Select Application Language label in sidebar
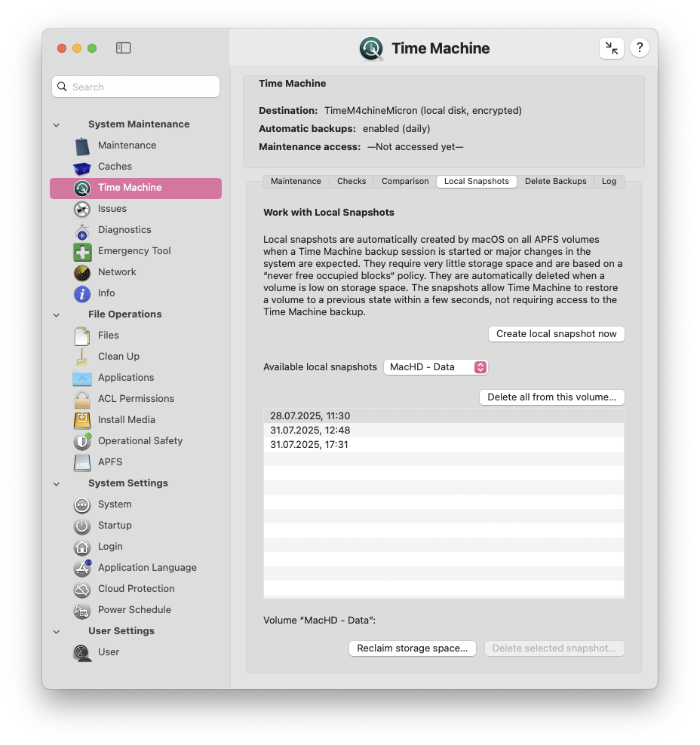The image size is (700, 745). click(x=147, y=568)
